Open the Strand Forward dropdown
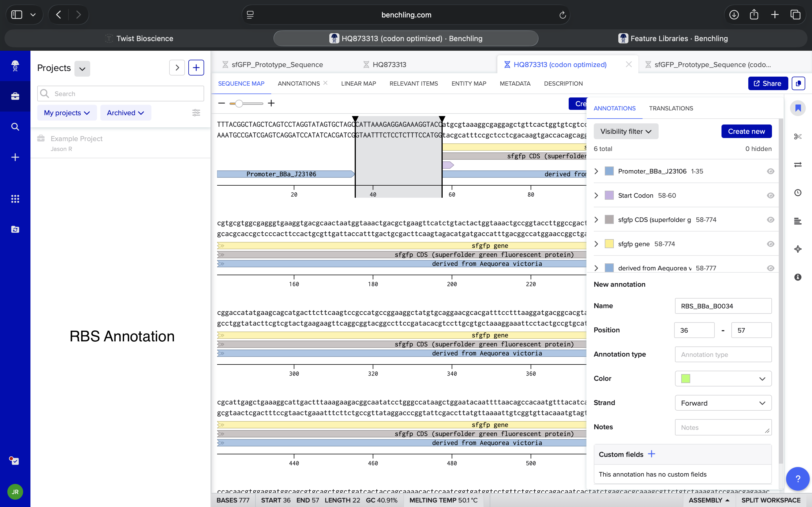This screenshot has width=812, height=507. (x=723, y=403)
